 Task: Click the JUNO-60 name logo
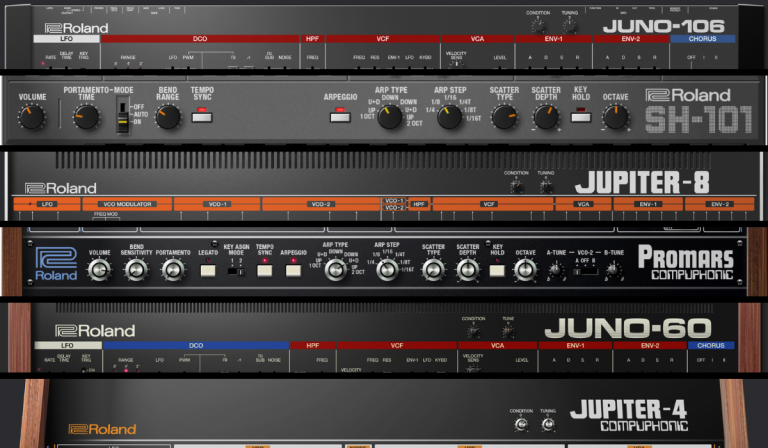click(x=628, y=328)
